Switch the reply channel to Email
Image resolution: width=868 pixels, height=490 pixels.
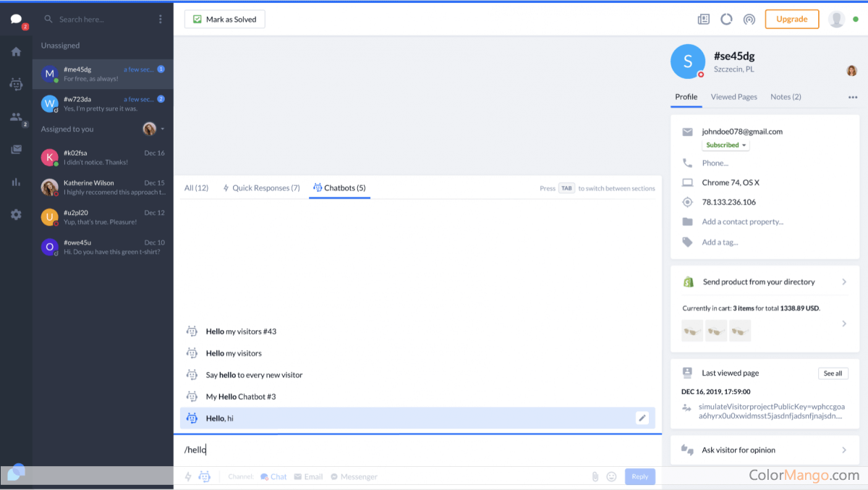point(308,476)
